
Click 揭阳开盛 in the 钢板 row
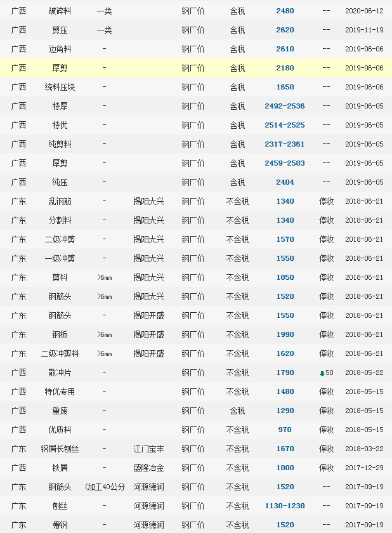(x=148, y=334)
